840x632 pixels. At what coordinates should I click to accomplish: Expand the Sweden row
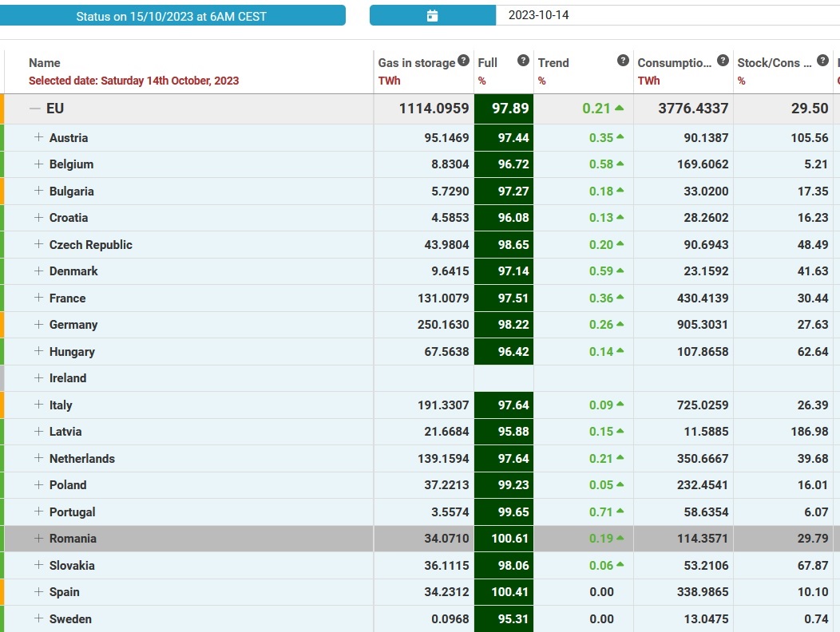click(38, 618)
